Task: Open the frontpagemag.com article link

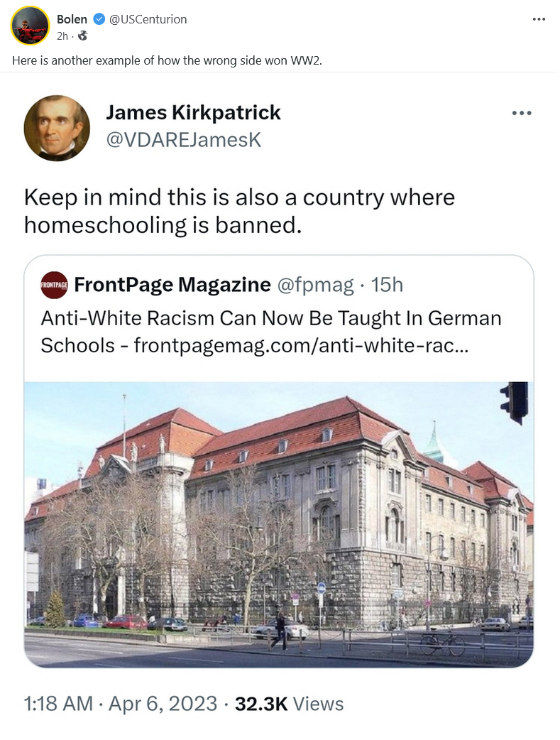Action: (x=301, y=345)
